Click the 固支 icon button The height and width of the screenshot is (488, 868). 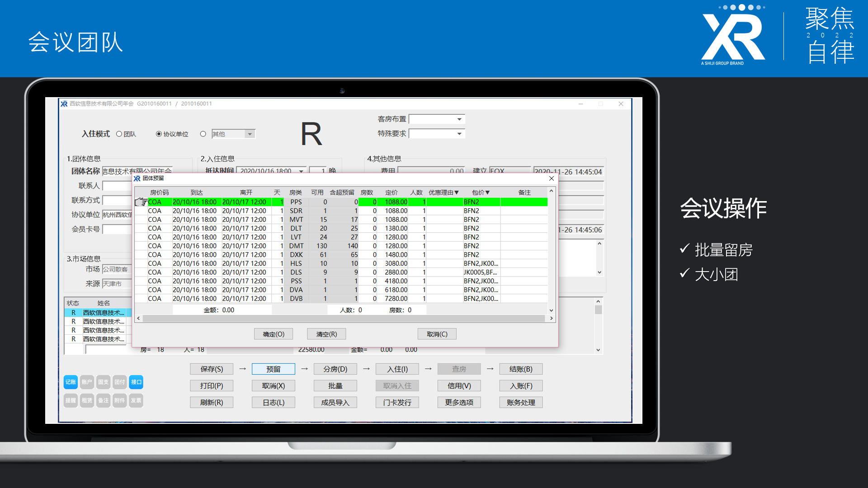coord(104,382)
